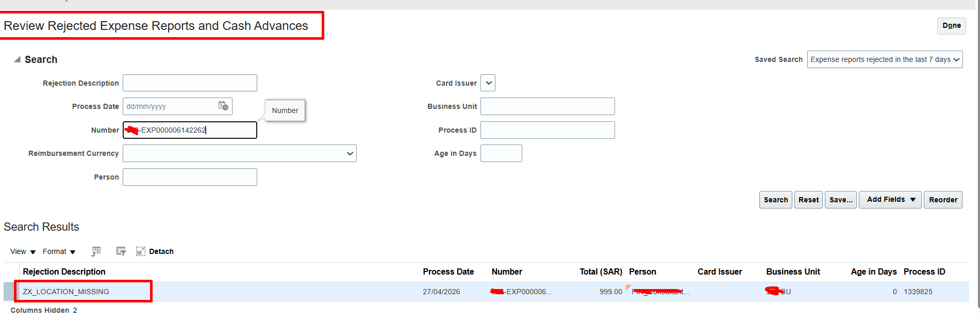Sort by Rejection Description column header
This screenshot has width=980, height=320.
tap(64, 271)
